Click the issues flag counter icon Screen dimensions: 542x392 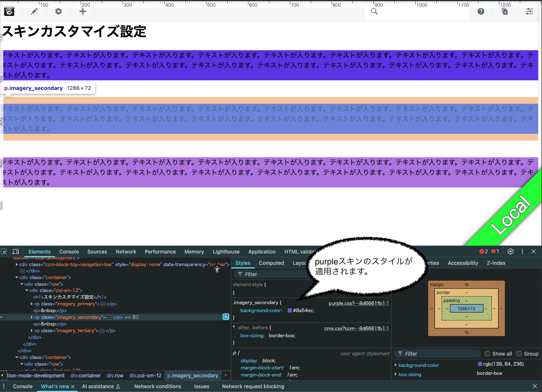click(x=495, y=251)
